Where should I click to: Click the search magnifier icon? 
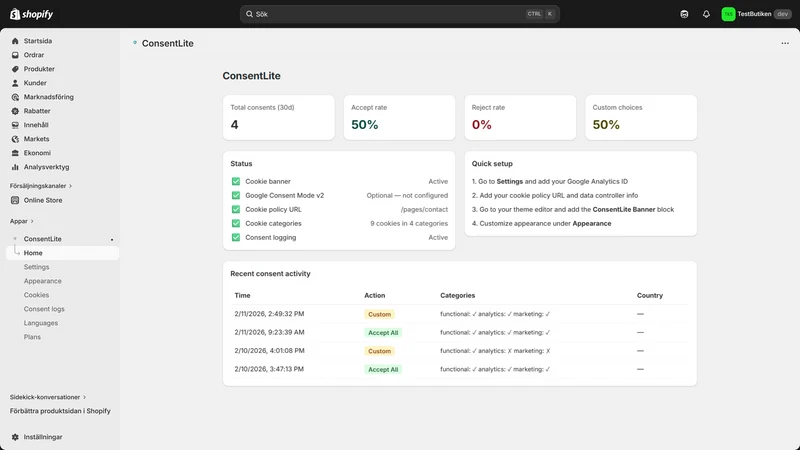[249, 14]
